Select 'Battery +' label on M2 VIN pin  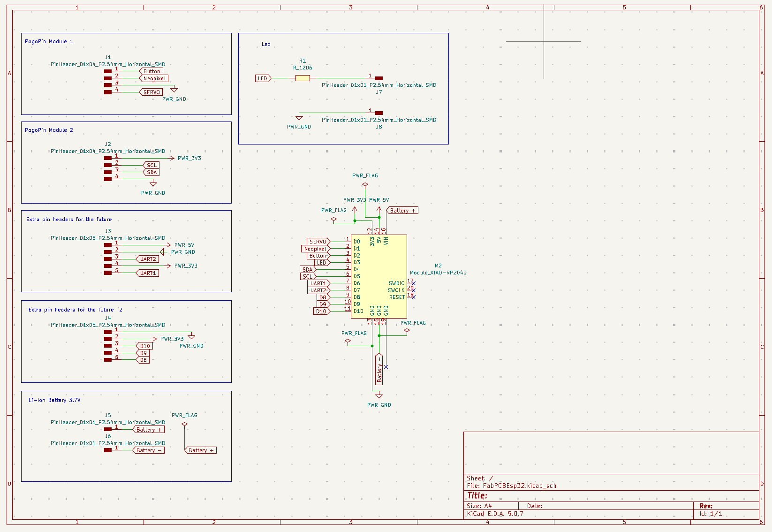[402, 210]
